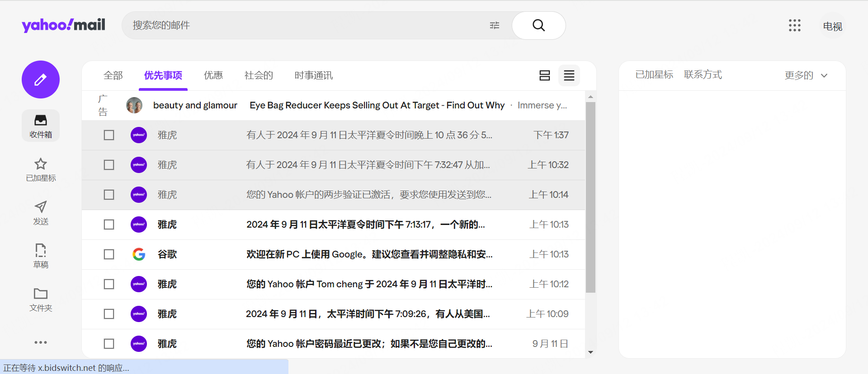Open the 优惠 tab
Screen dimensions: 868x374
point(213,75)
